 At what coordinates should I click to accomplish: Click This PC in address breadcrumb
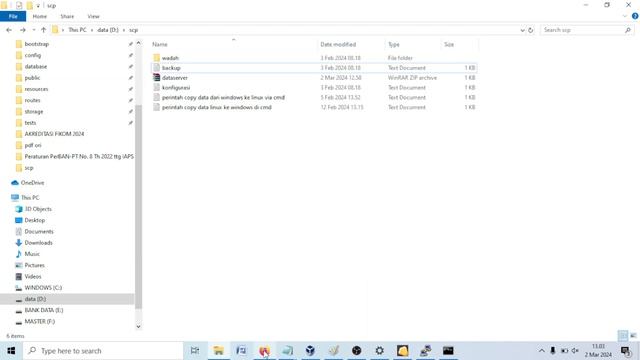click(77, 30)
